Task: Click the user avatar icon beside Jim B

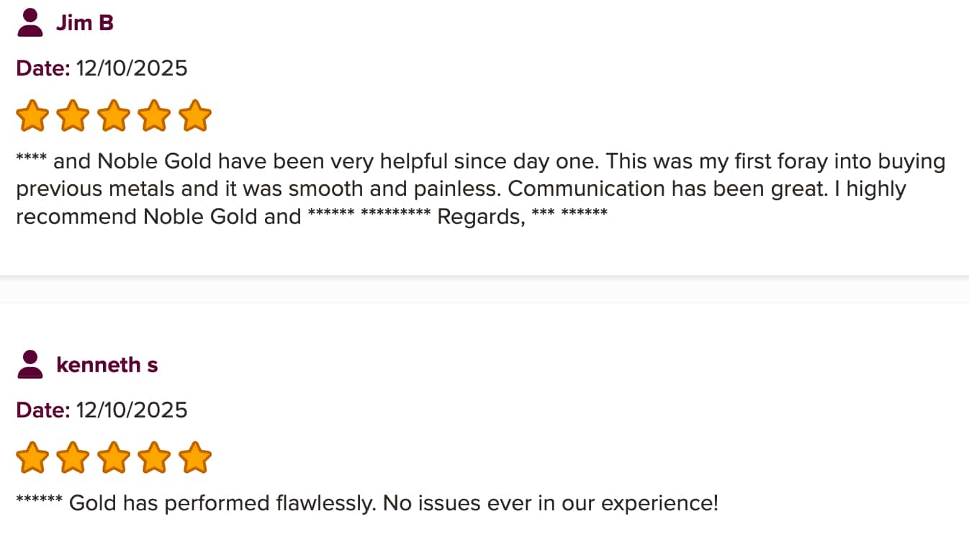Action: (30, 22)
